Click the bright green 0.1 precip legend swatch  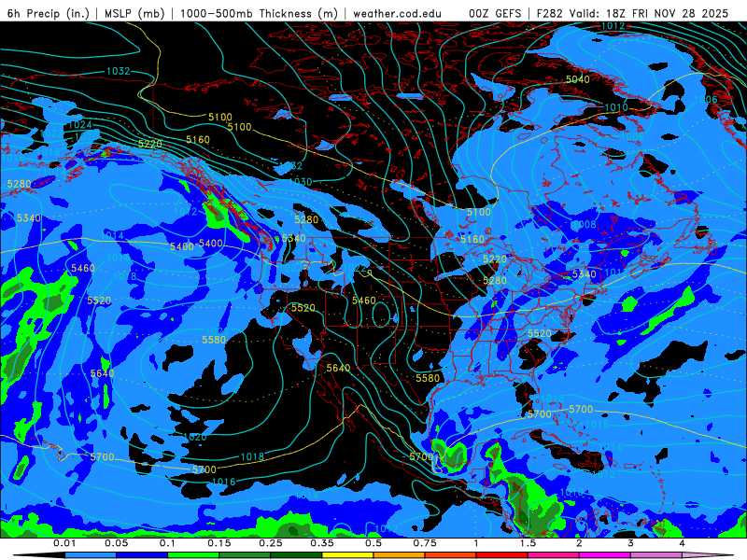[x=193, y=555]
